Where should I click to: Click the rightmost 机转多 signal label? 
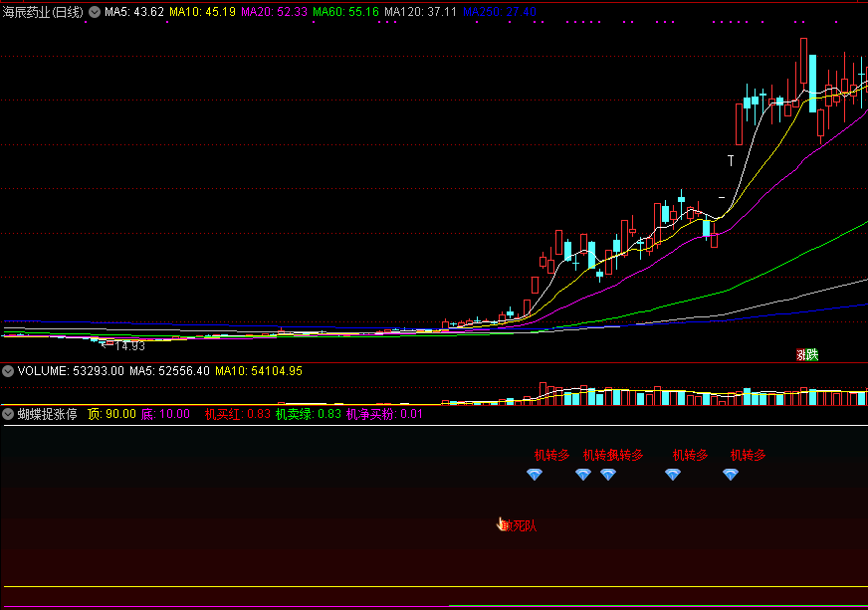click(x=748, y=455)
